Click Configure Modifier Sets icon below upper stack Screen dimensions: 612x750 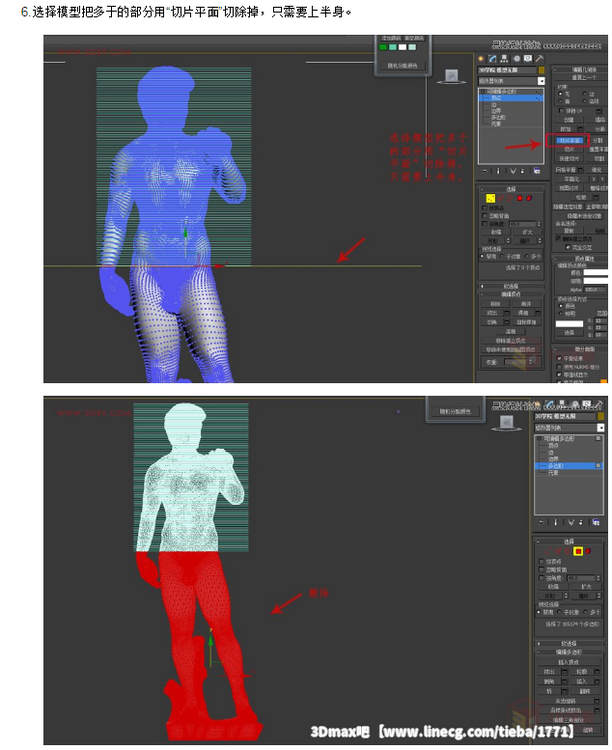point(537,171)
